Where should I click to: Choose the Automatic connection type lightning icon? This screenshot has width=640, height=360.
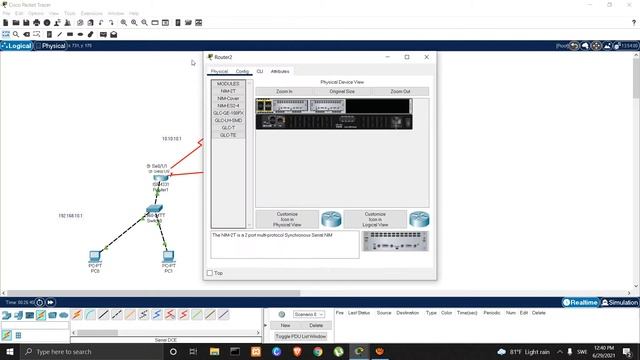tap(77, 315)
